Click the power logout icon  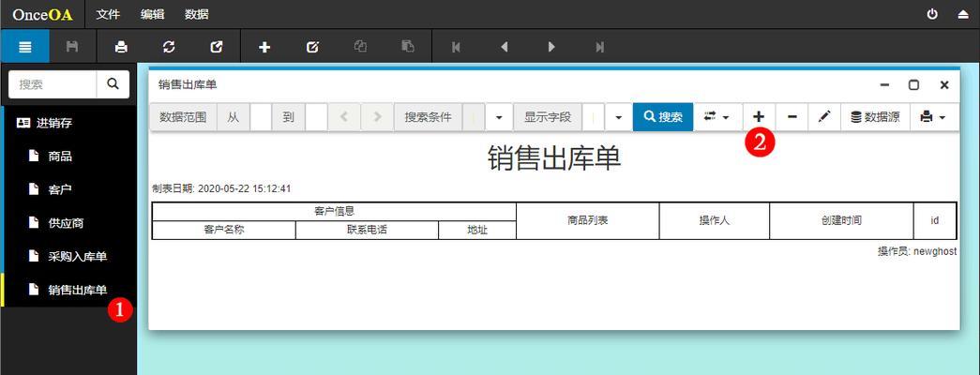tap(932, 14)
